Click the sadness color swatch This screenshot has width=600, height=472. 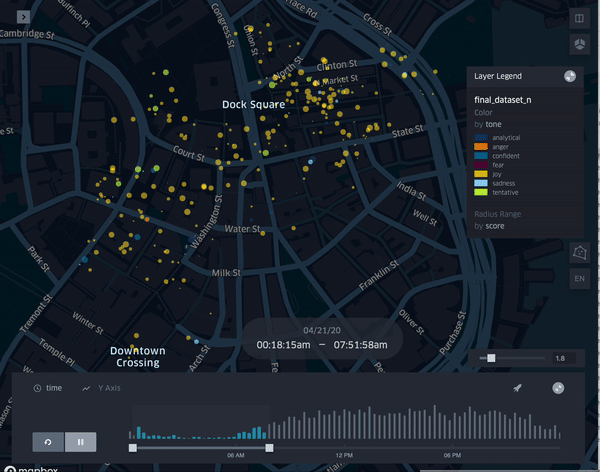pyautogui.click(x=481, y=183)
